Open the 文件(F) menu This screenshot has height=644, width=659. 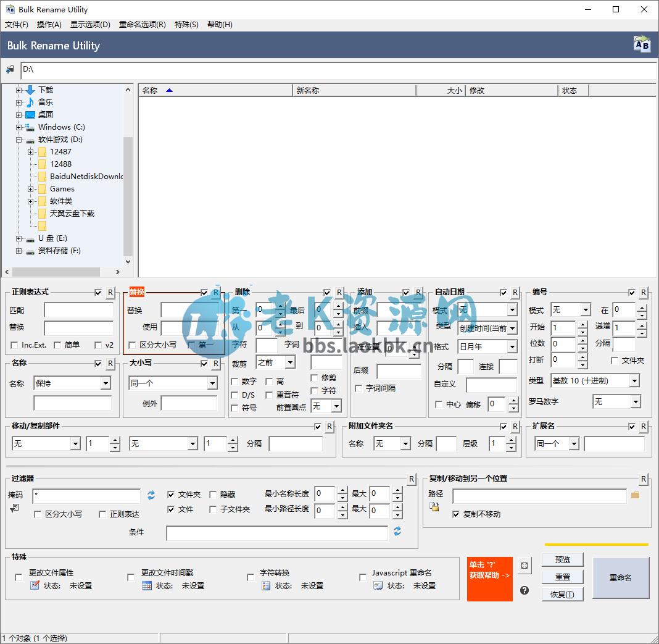(17, 25)
